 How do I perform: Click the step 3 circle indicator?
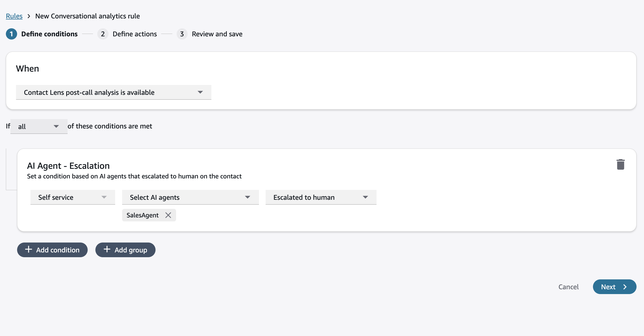182,34
